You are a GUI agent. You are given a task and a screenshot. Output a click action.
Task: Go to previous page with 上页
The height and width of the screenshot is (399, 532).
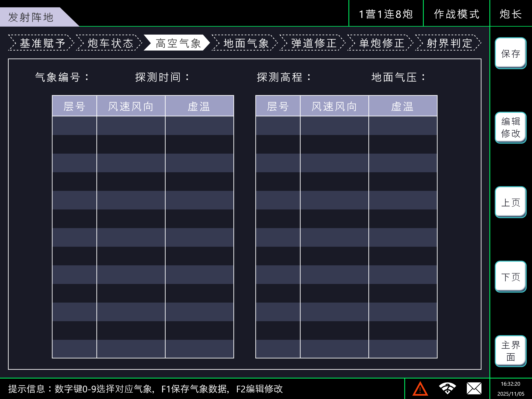point(510,202)
